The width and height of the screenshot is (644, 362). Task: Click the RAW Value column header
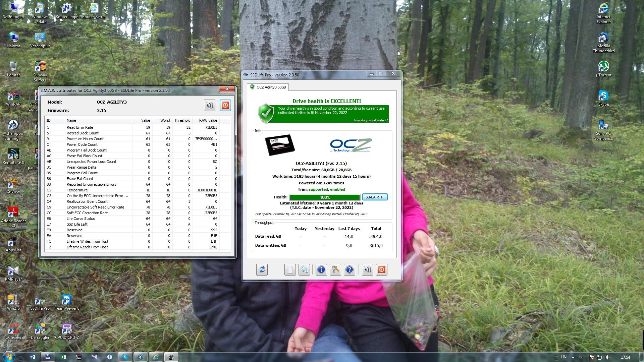208,120
